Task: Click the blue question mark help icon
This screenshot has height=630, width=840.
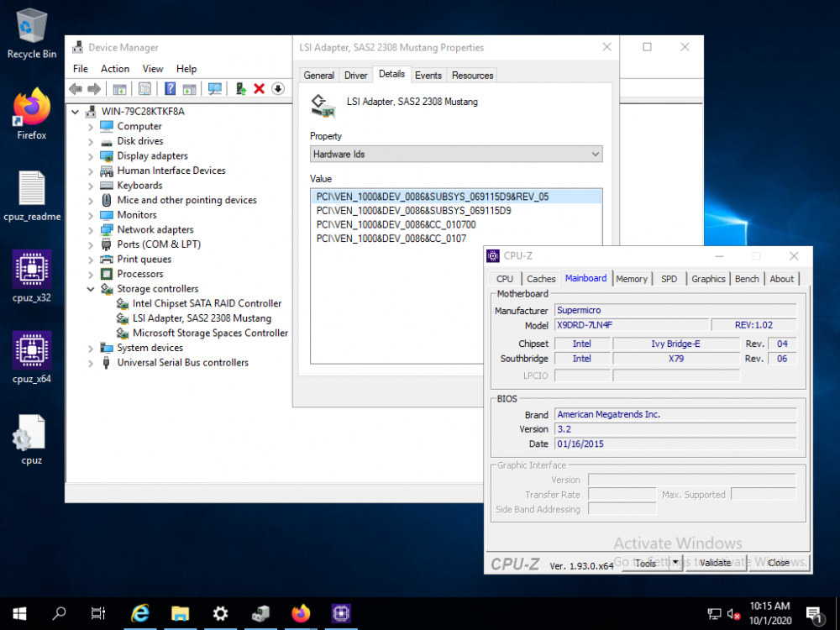Action: click(x=170, y=89)
